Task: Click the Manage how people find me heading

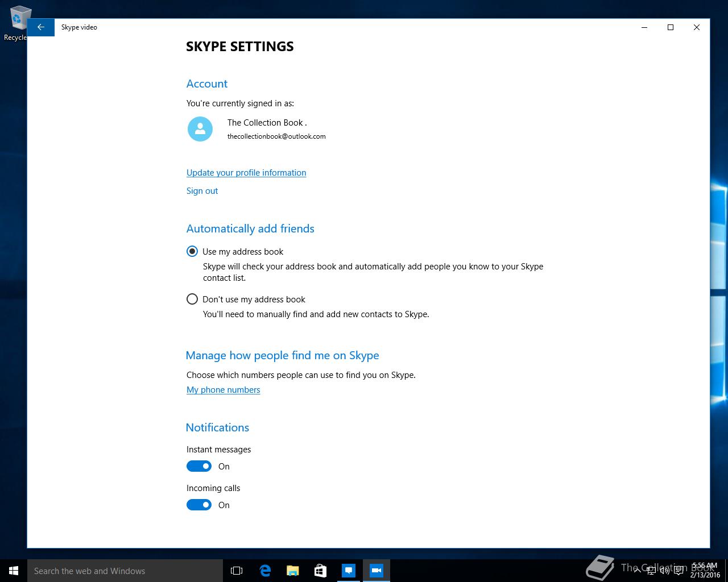Action: point(283,355)
